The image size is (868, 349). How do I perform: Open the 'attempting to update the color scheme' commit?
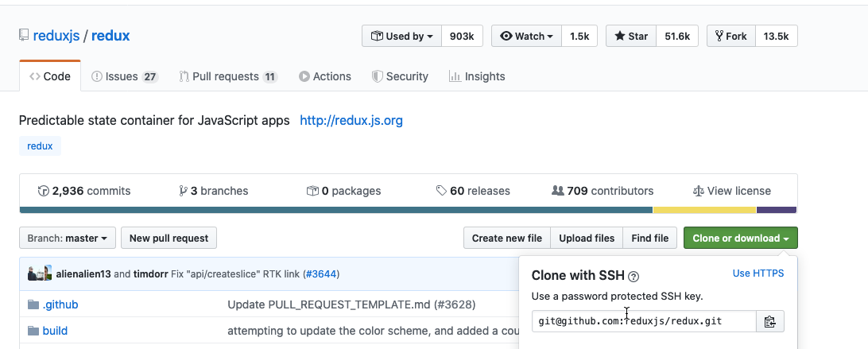click(x=373, y=331)
